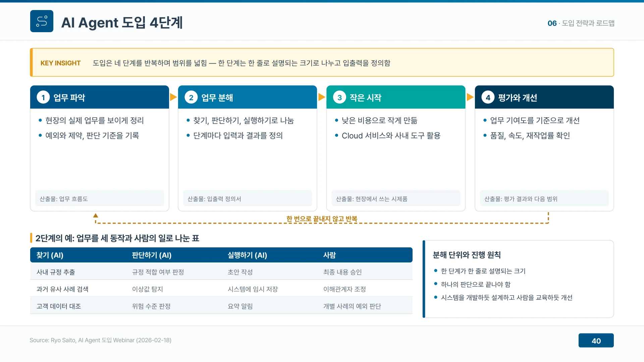Click the step 1 number badge
This screenshot has width=644, height=362.
click(43, 98)
